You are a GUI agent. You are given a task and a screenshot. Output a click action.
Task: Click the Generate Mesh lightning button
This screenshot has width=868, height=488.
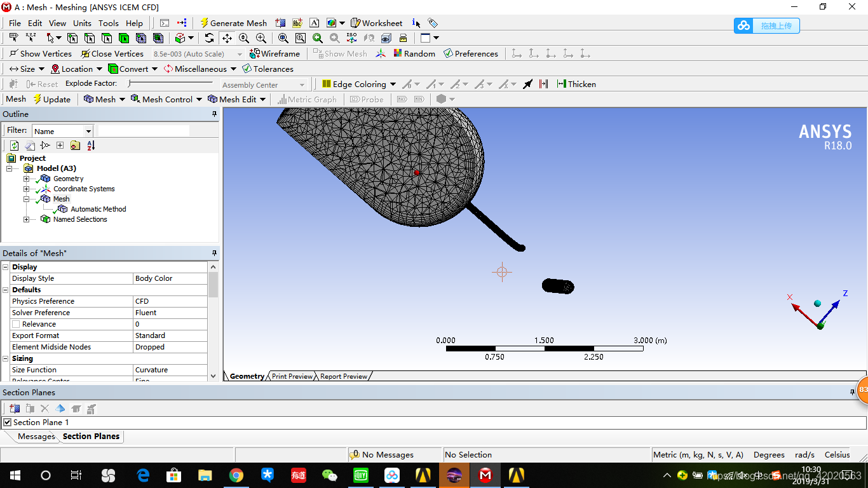point(233,23)
